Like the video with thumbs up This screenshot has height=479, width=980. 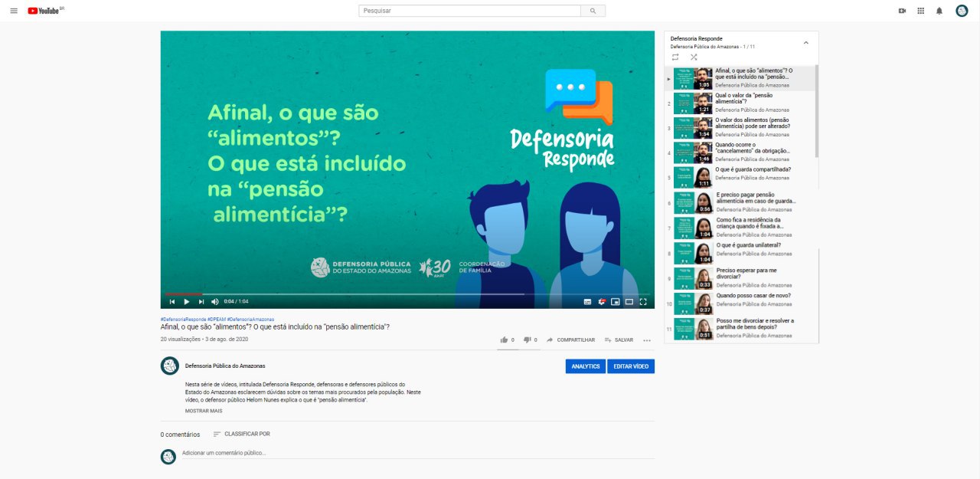[x=504, y=340]
